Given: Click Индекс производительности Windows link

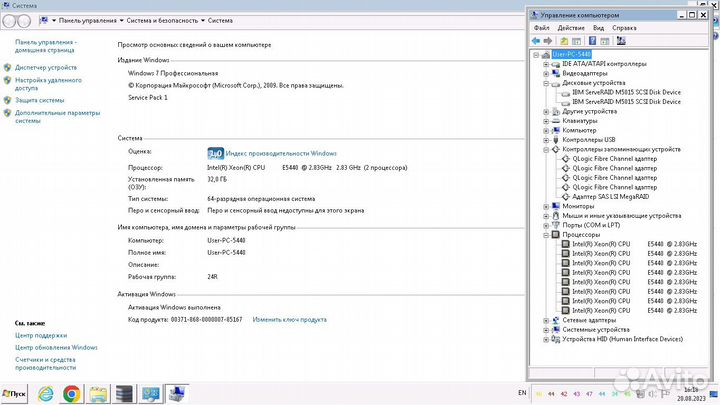Looking at the screenshot, I should point(281,153).
